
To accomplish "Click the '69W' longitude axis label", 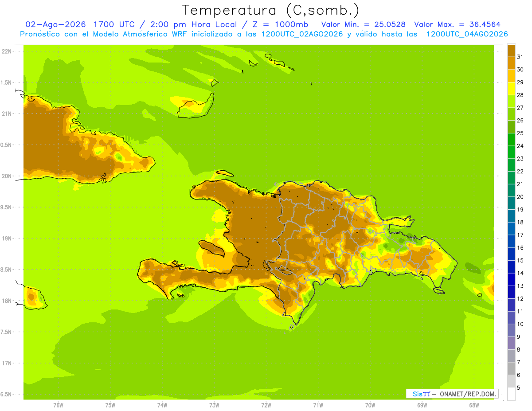I will click(422, 405).
